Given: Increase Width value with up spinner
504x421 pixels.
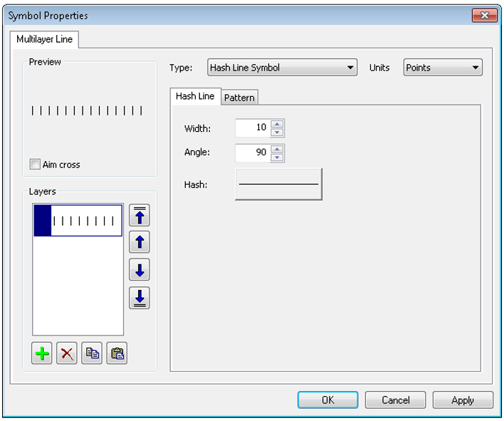Looking at the screenshot, I should point(277,124).
